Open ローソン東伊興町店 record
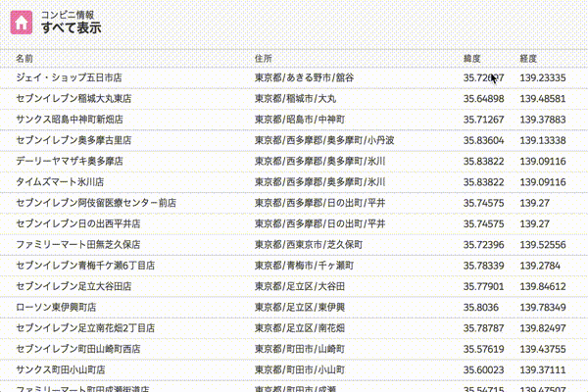Image resolution: width=588 pixels, height=392 pixels. point(56,307)
